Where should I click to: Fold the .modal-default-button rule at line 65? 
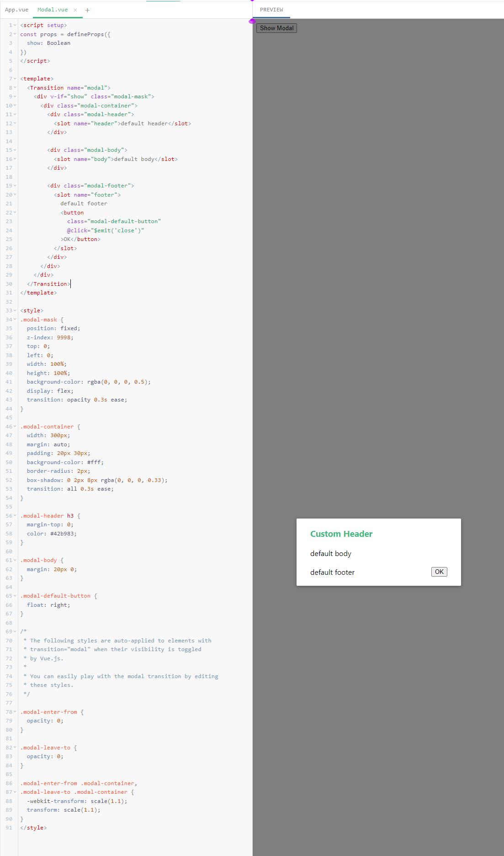pos(15,596)
